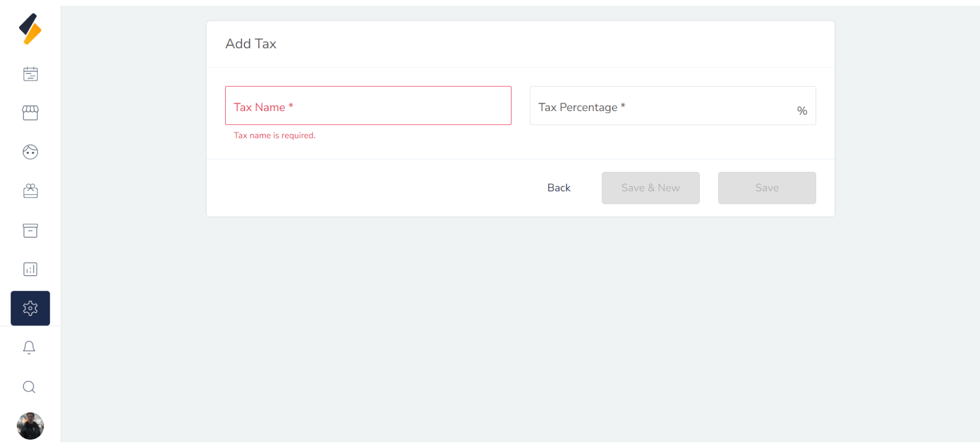Open the calendar from the sidebar

(x=30, y=74)
